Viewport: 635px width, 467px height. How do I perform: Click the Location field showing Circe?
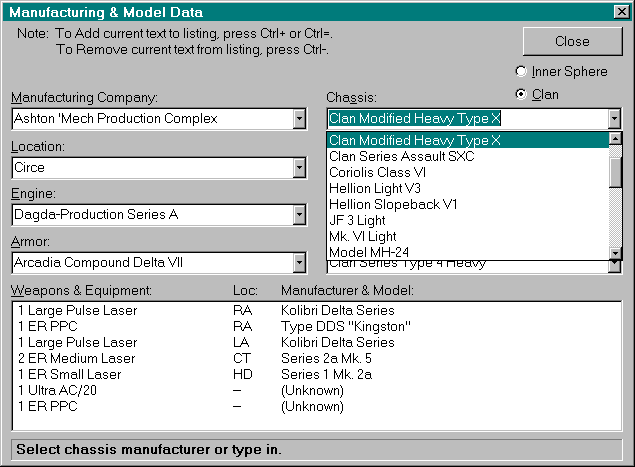coord(153,168)
